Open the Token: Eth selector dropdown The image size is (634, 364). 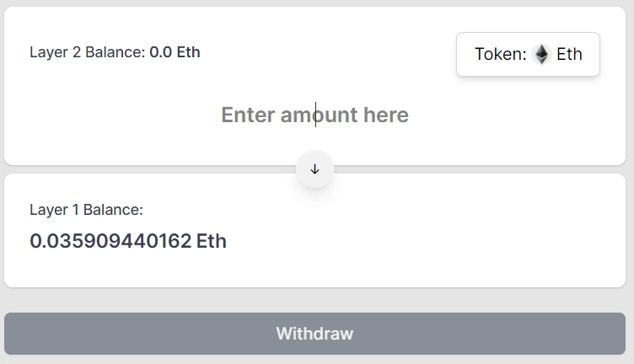[x=528, y=55]
